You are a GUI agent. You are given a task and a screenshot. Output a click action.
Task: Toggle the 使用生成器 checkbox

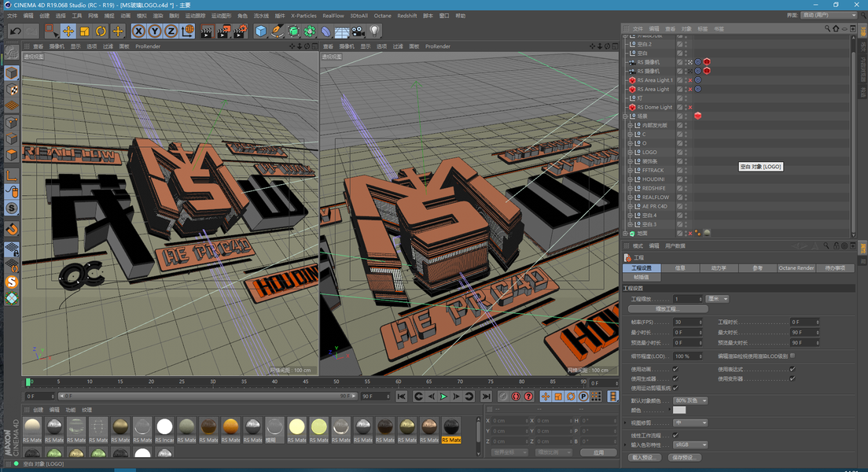coord(675,378)
